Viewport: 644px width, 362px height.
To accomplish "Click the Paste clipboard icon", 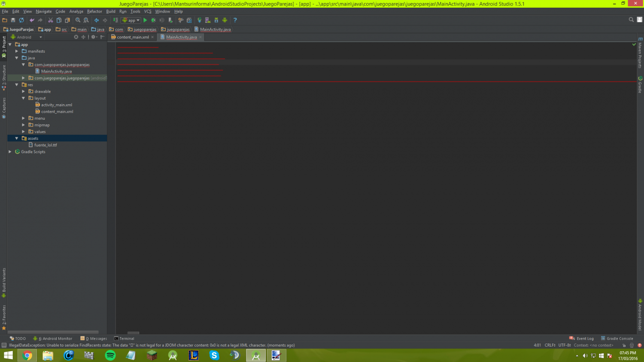I will tap(67, 20).
